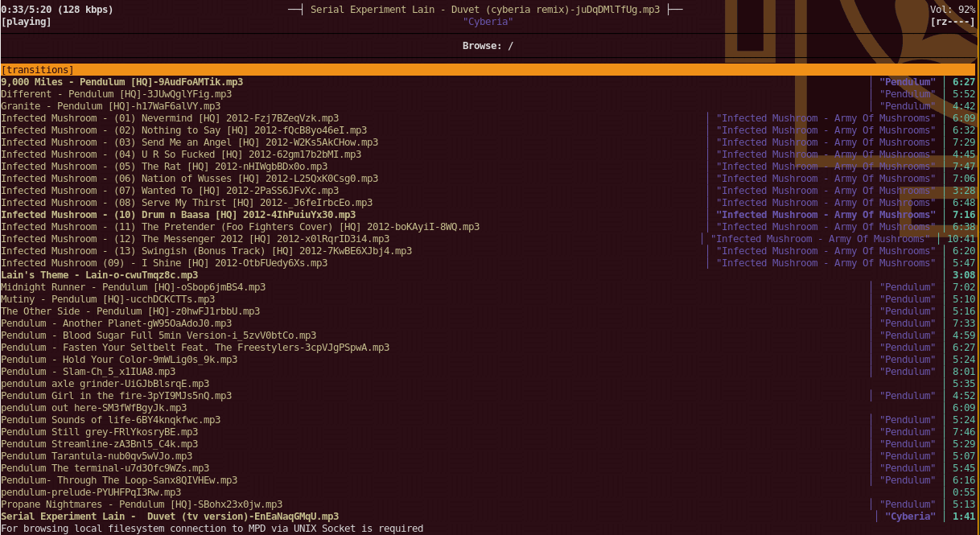Select Propane Nightmares - Pendulum track

488,504
